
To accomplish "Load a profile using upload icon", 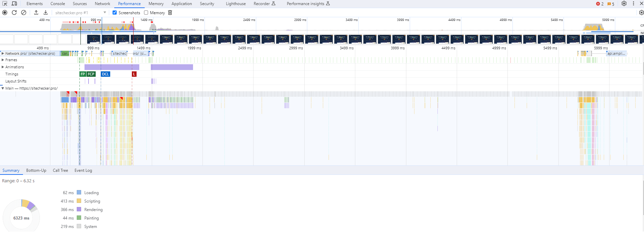I will pos(36,13).
